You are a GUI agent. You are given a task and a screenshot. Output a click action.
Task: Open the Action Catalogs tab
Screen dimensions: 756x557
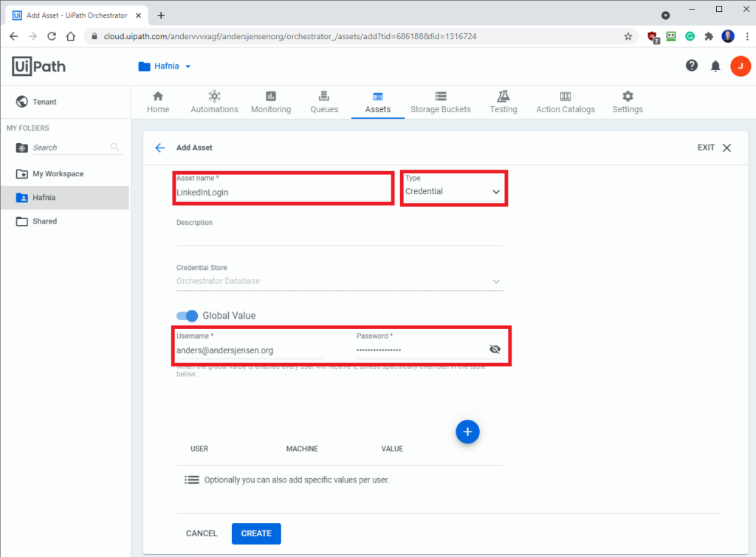566,102
